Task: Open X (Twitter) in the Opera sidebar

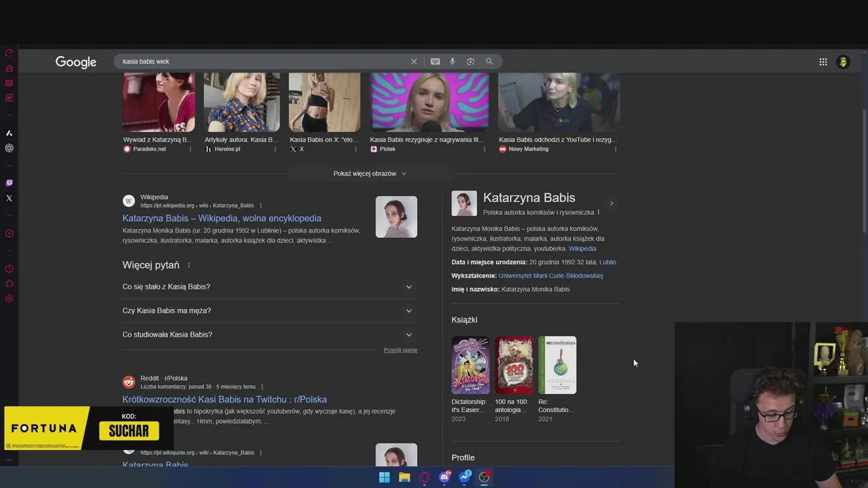Action: (9, 198)
